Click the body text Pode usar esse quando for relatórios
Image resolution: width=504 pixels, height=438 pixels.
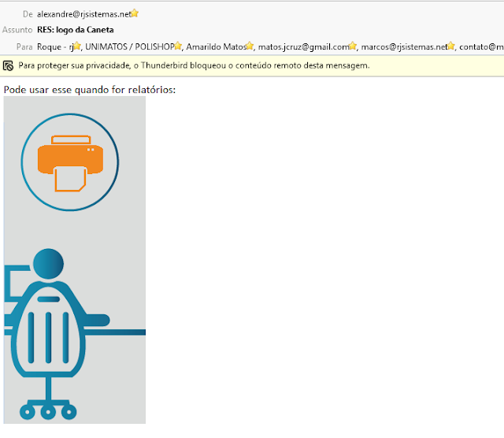tap(90, 90)
